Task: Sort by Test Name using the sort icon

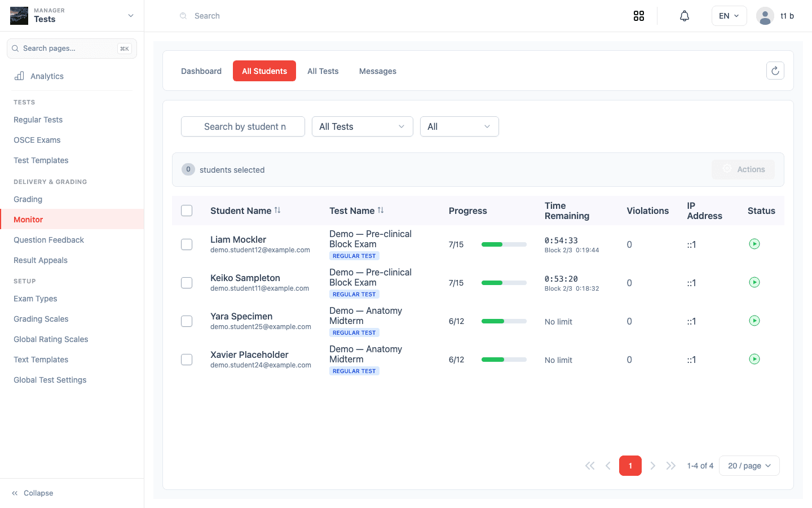Action: pyautogui.click(x=381, y=210)
